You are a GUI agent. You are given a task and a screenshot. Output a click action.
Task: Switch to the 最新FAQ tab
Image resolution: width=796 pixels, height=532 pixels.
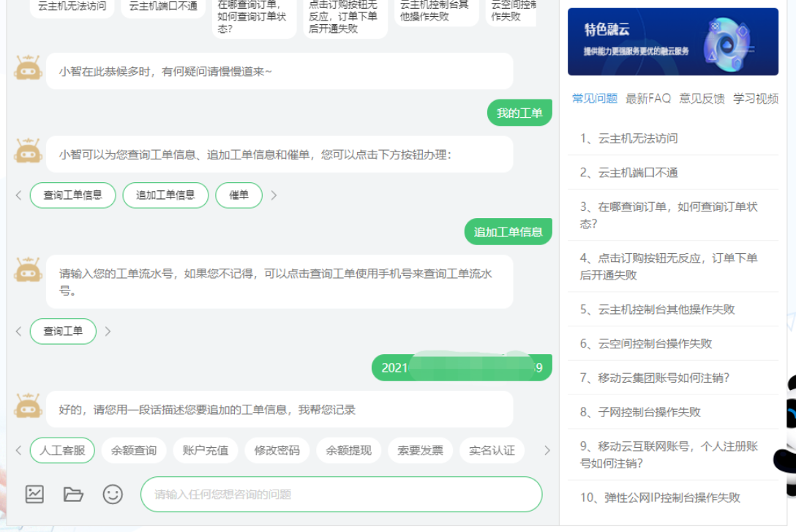[x=647, y=98]
